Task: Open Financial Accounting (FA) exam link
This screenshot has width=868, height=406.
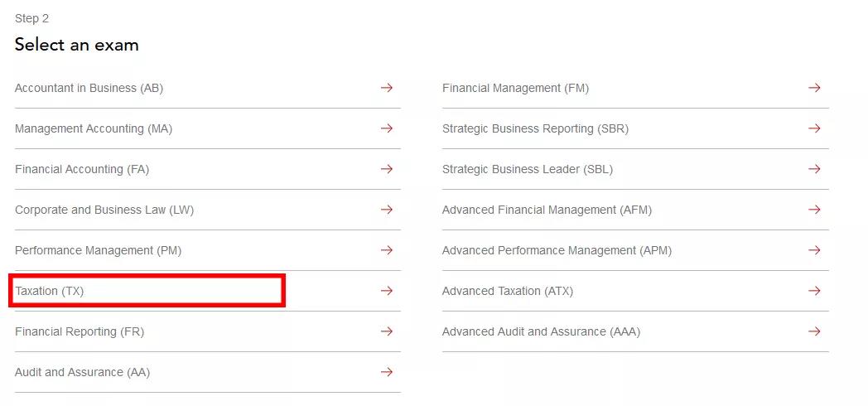Action: click(82, 170)
